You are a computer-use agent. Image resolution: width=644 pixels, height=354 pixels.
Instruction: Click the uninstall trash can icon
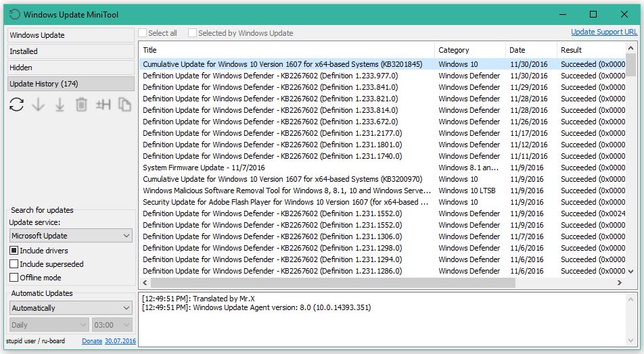tap(81, 105)
